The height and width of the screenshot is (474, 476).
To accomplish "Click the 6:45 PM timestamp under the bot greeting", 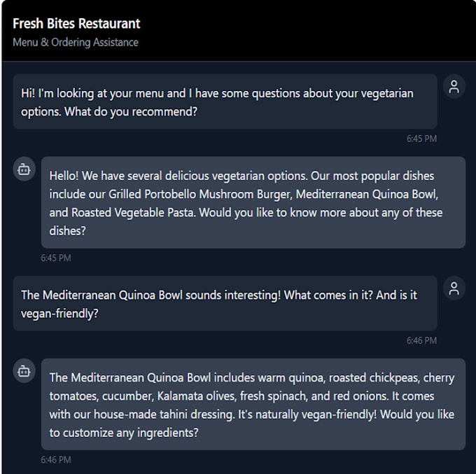I will [56, 258].
